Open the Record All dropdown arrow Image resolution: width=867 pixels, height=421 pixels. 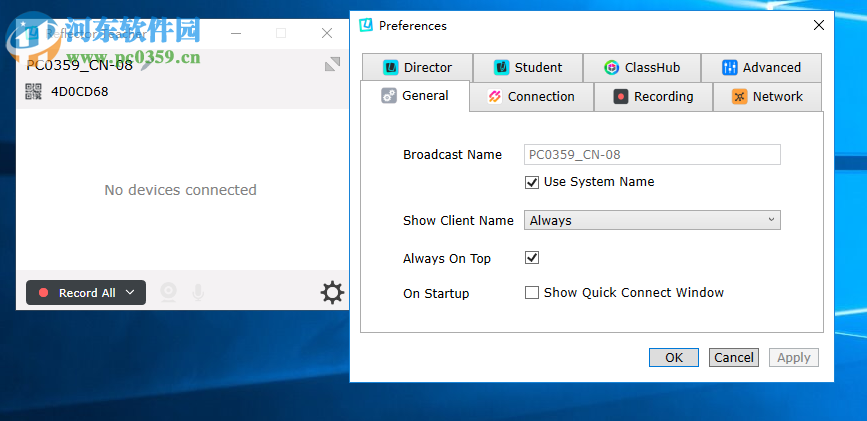click(x=130, y=292)
